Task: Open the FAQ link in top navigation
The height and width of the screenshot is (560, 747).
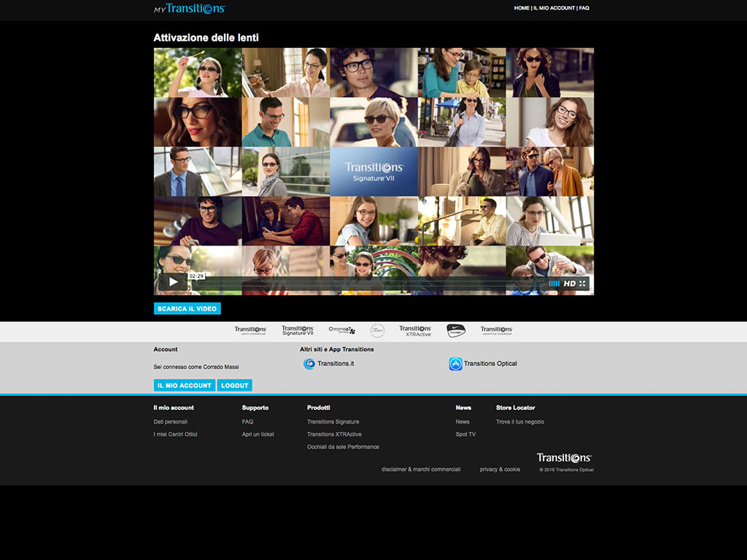Action: 584,8
